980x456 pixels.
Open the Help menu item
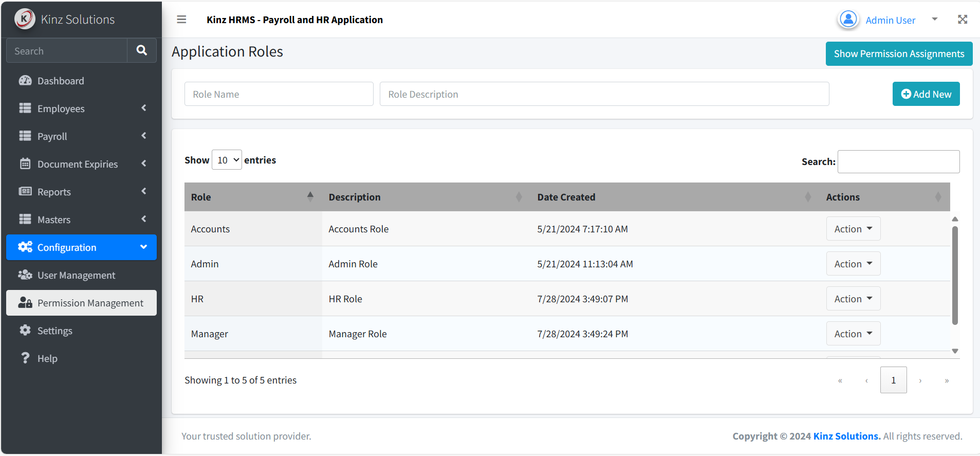[81, 358]
